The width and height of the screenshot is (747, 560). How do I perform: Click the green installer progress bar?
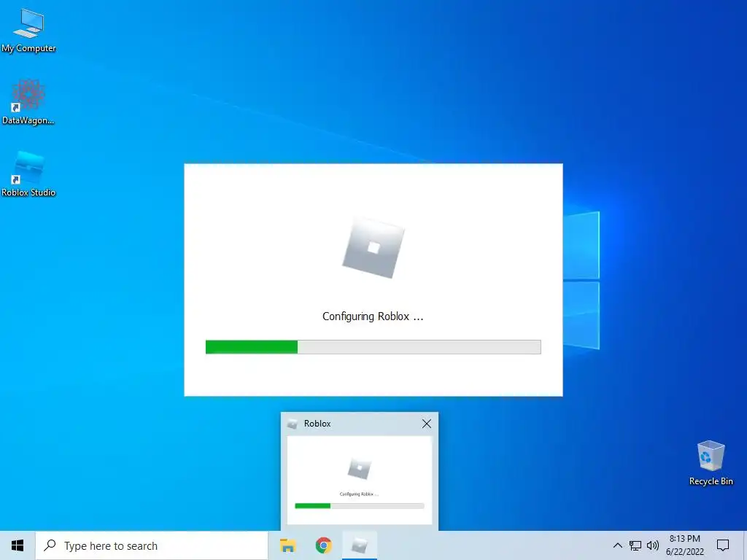tap(373, 347)
